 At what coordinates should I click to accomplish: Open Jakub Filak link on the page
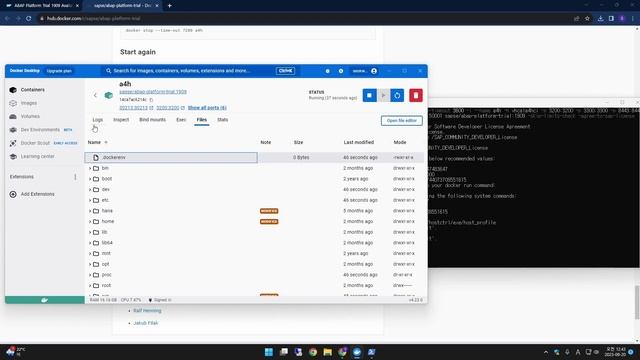(x=145, y=323)
